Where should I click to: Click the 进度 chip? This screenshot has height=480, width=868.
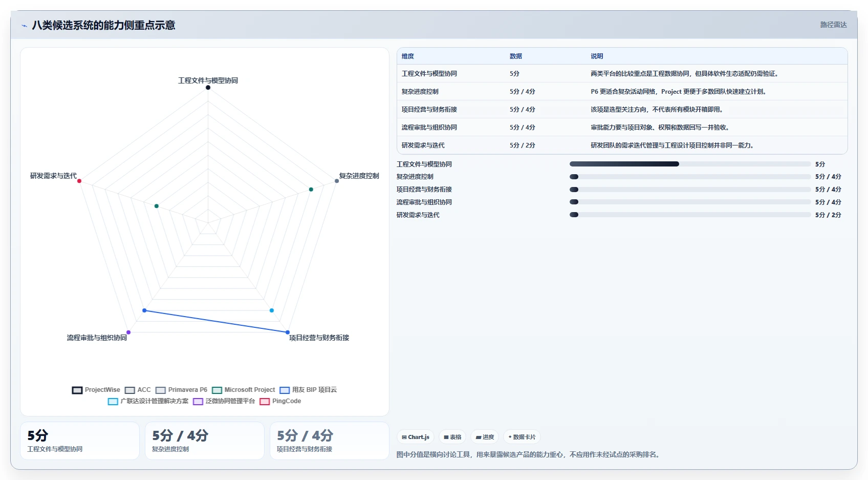(x=485, y=437)
